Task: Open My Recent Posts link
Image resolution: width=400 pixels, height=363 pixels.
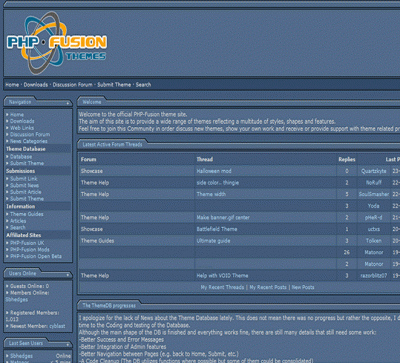Action: 268,287
